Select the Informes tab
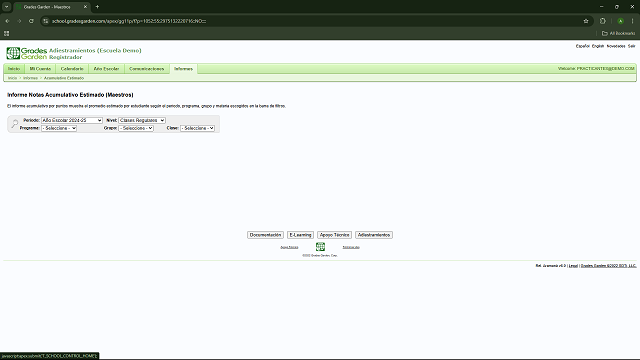The height and width of the screenshot is (360, 640). pos(184,69)
